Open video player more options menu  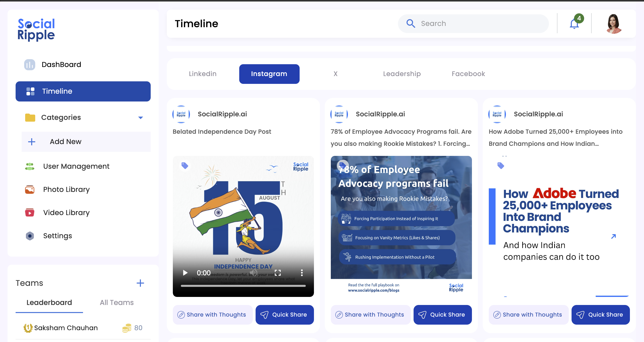point(302,273)
